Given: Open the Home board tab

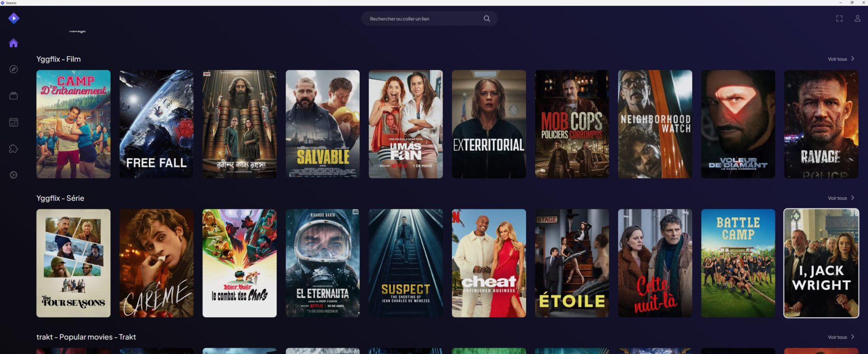Looking at the screenshot, I should click(14, 43).
